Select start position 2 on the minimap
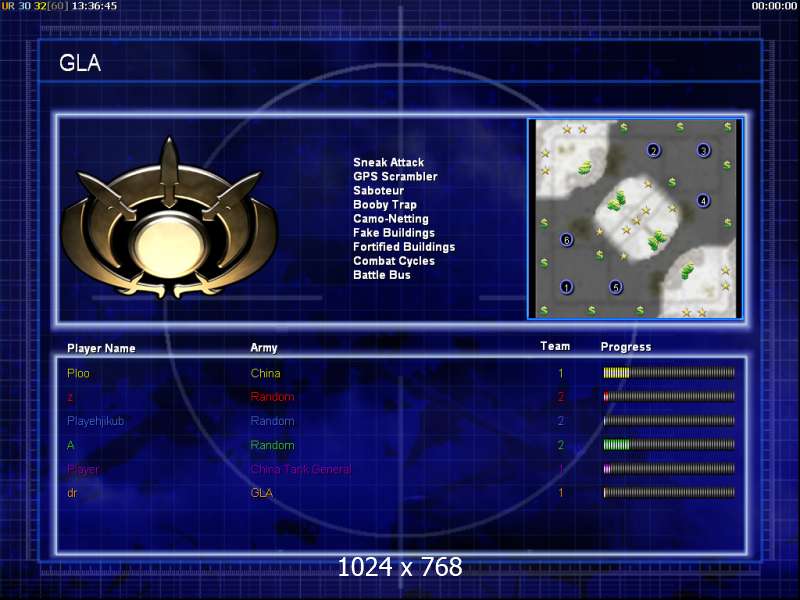This screenshot has width=800, height=600. click(654, 150)
